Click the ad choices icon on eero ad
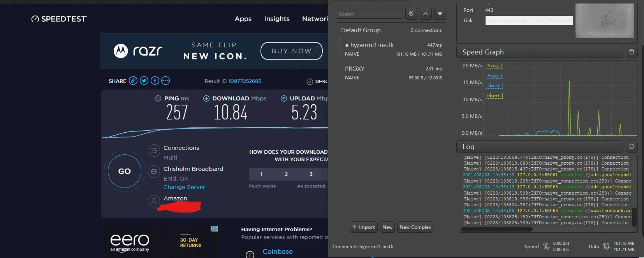 (215, 228)
